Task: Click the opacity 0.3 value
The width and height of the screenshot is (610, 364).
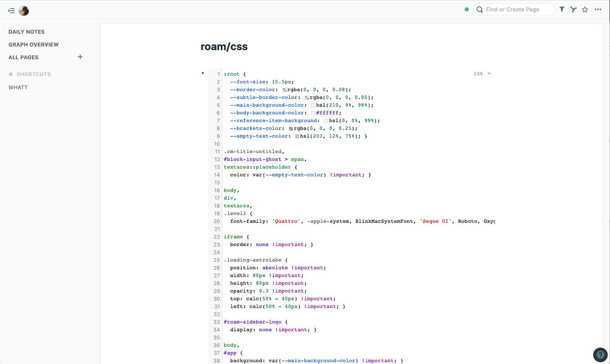Action: 264,291
